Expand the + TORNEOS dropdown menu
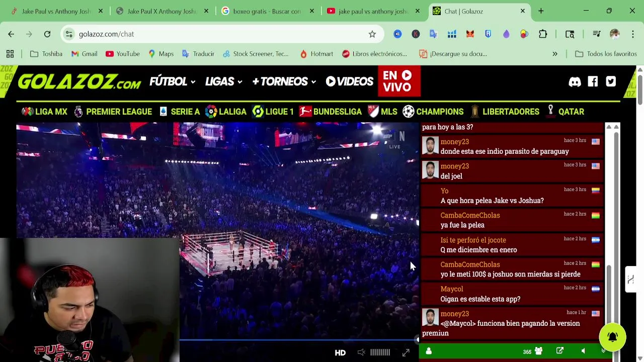 (284, 81)
